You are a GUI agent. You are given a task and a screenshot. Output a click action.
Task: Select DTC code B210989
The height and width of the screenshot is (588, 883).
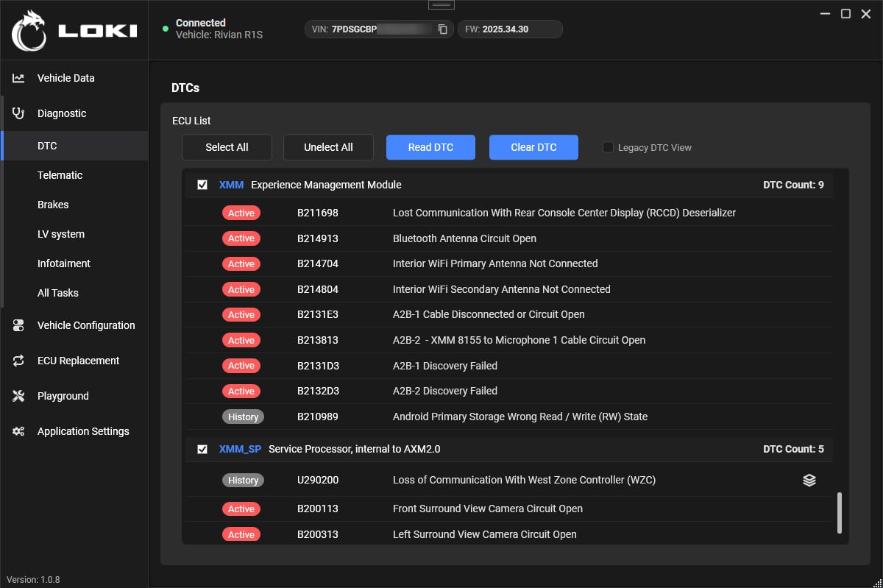click(x=318, y=417)
